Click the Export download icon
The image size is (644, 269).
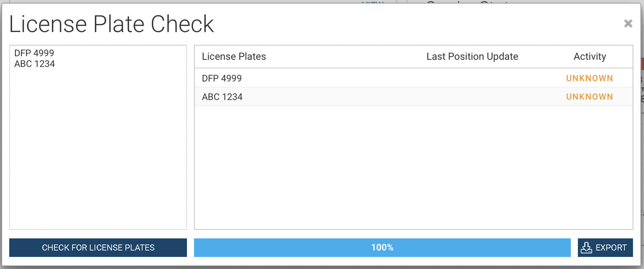586,247
